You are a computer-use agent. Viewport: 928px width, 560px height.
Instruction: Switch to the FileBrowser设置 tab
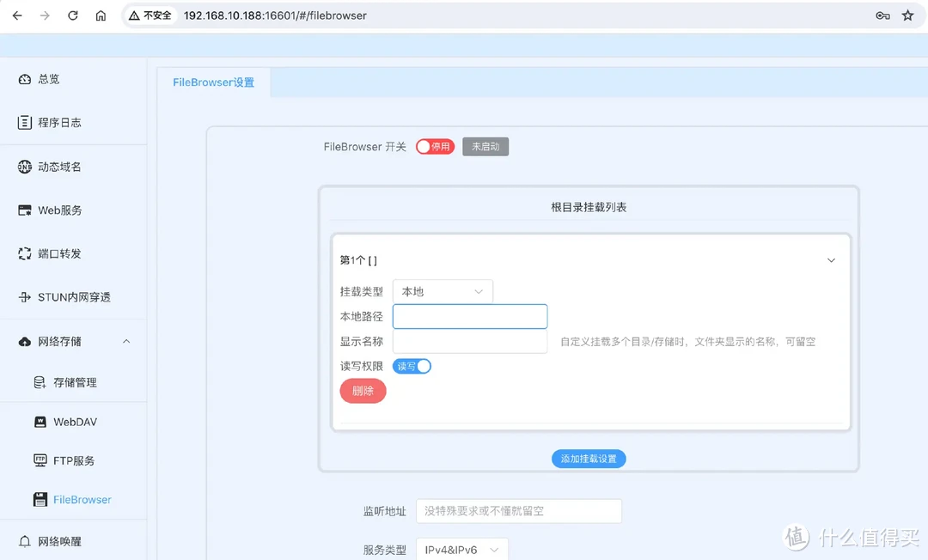214,82
